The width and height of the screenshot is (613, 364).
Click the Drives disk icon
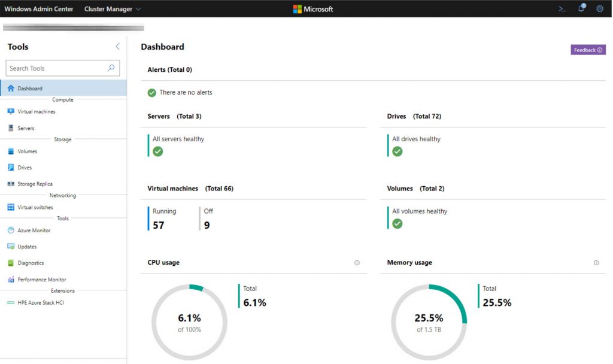pos(11,168)
